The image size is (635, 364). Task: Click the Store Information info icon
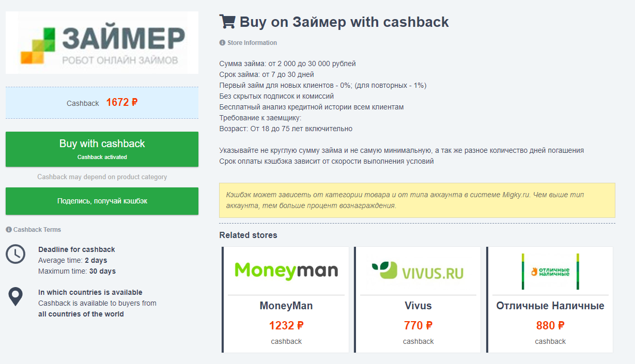click(222, 43)
